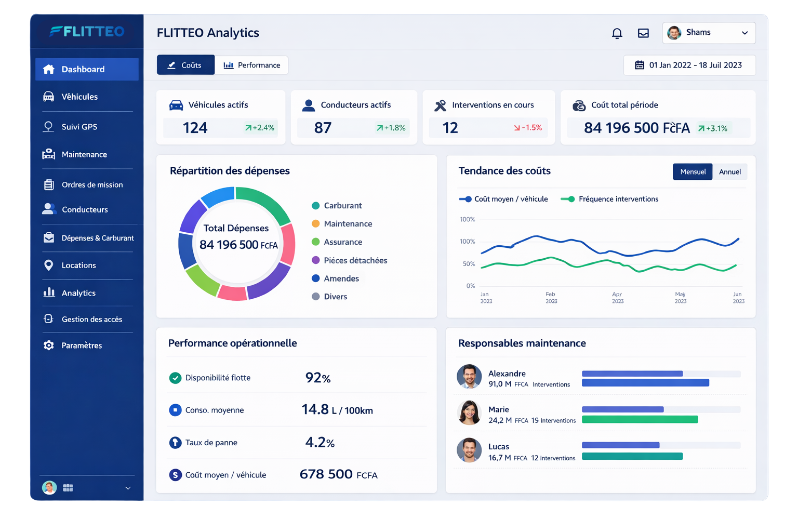This screenshot has width=798, height=532.
Task: Click the Disponibilité flotte check icon
Action: [175, 378]
